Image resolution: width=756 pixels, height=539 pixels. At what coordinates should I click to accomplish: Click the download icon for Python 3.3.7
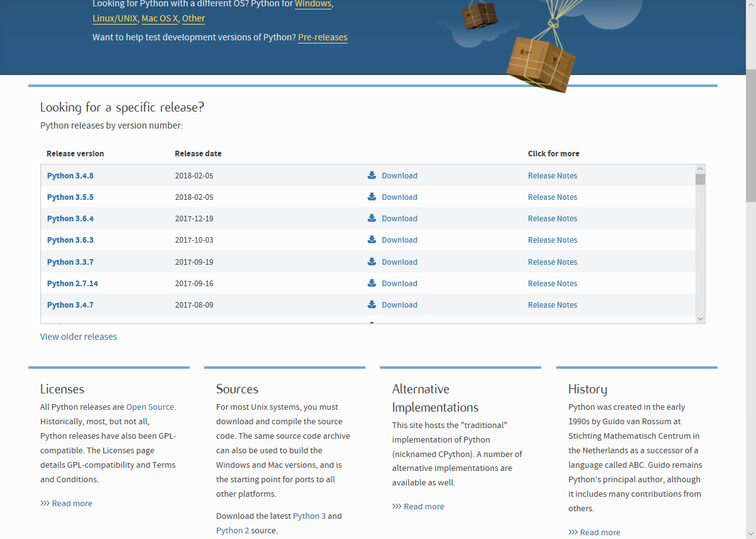click(x=372, y=262)
